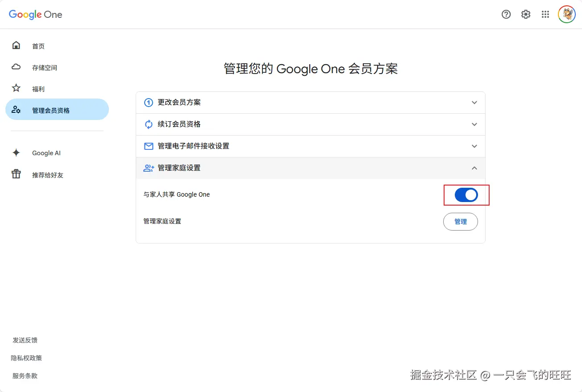The height and width of the screenshot is (392, 582).
Task: Open the Google apps grid icon
Action: click(545, 14)
